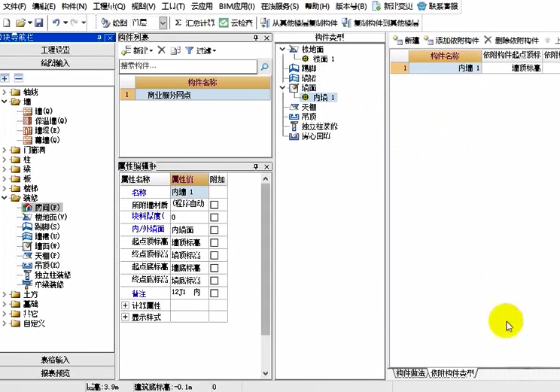The height and width of the screenshot is (392, 560).
Task: Check the 附加 box for 备注
Action: [215, 293]
